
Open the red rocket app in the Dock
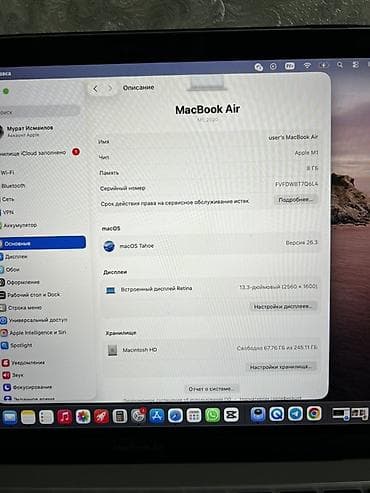click(x=101, y=416)
